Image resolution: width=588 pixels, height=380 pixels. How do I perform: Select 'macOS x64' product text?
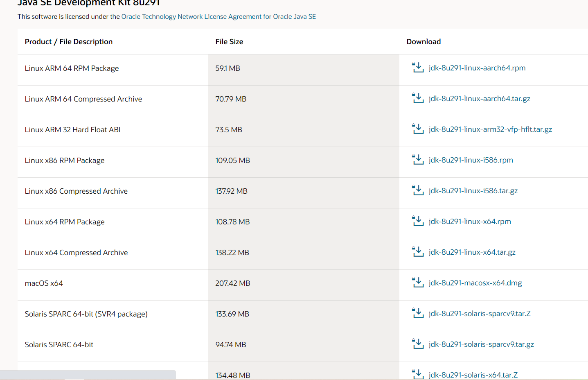pyautogui.click(x=44, y=283)
